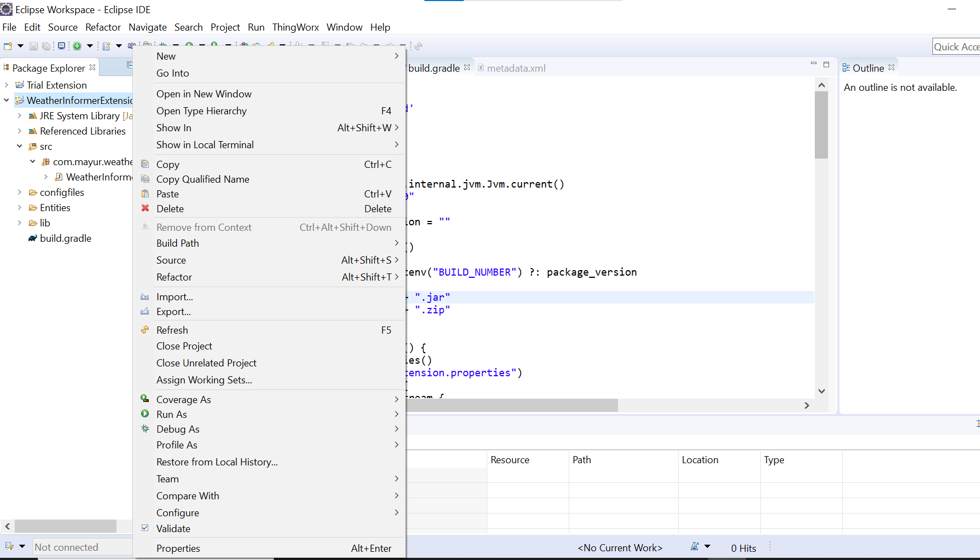Select the Save toolbar icon
Viewport: 980px width, 560px height.
pyautogui.click(x=33, y=46)
